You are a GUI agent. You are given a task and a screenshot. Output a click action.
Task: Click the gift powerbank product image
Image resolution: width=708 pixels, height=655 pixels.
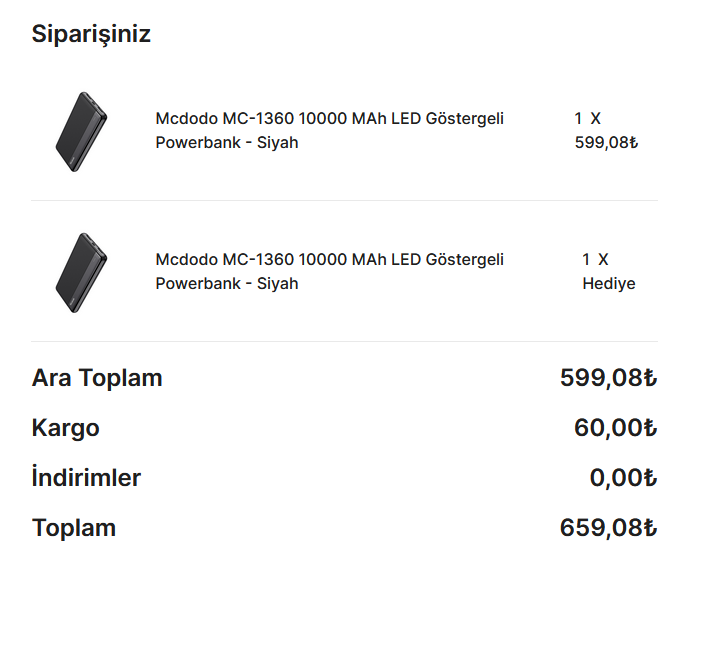[x=81, y=272]
